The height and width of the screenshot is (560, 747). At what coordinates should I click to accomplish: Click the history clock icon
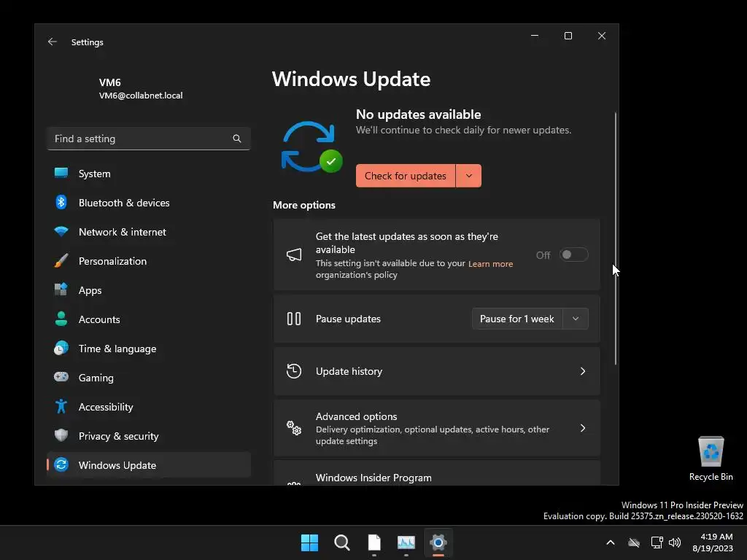tap(294, 371)
